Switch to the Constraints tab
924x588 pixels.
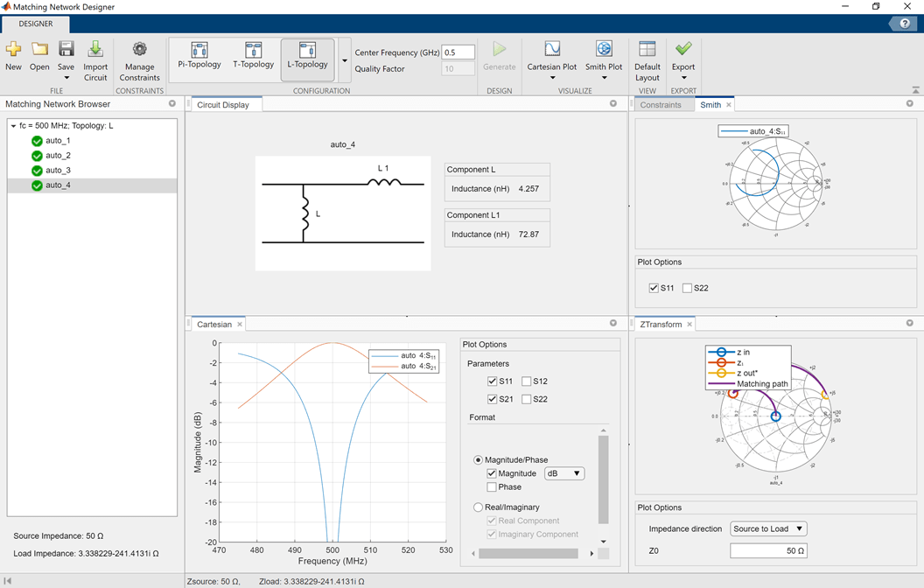[x=661, y=105]
